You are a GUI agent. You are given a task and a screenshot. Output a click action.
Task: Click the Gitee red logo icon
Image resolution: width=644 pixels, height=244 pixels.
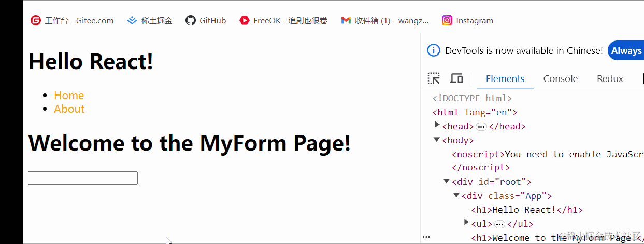click(x=36, y=21)
